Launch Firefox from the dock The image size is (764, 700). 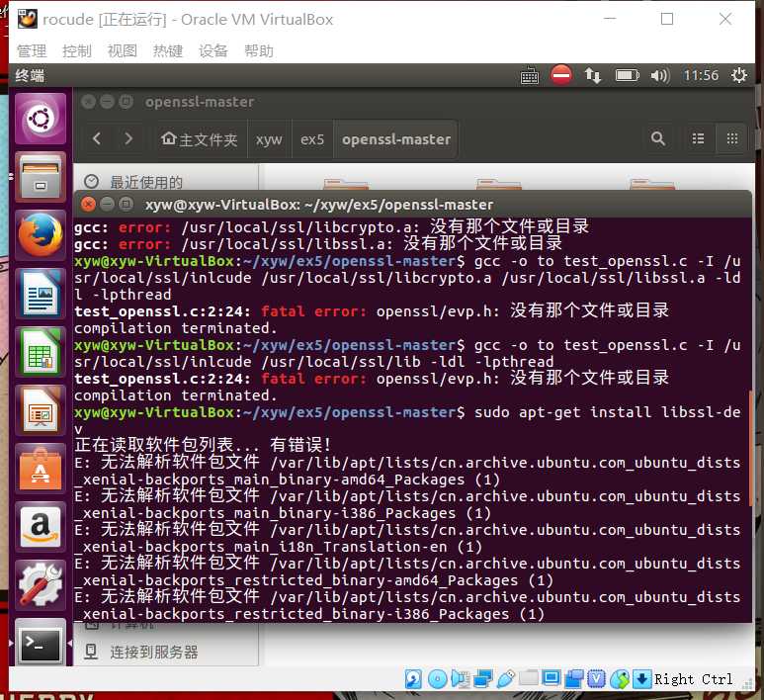(x=41, y=235)
